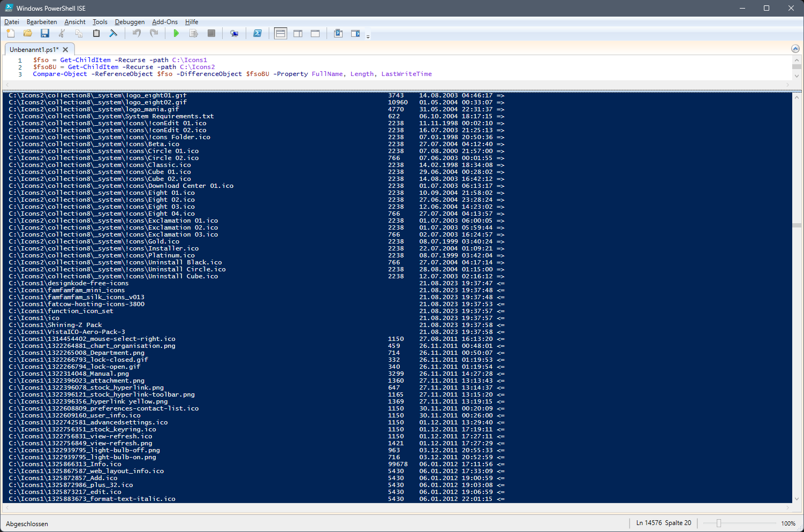Stop the operation with the square stop icon

tap(211, 33)
